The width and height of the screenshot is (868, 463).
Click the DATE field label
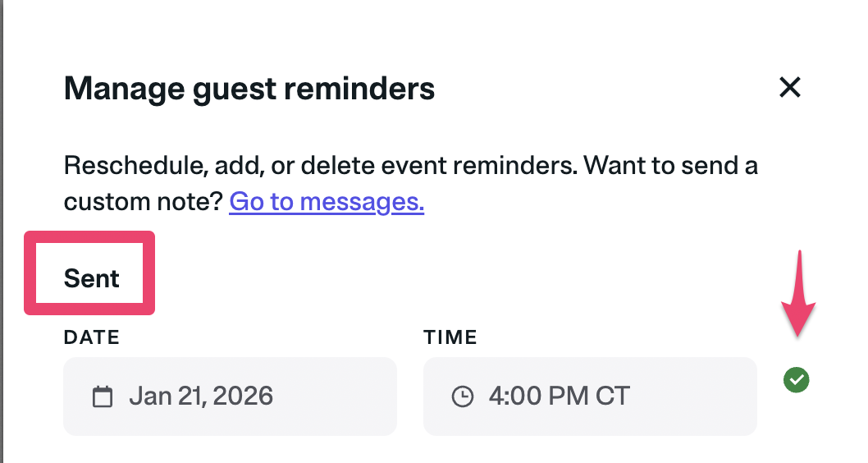pos(91,337)
